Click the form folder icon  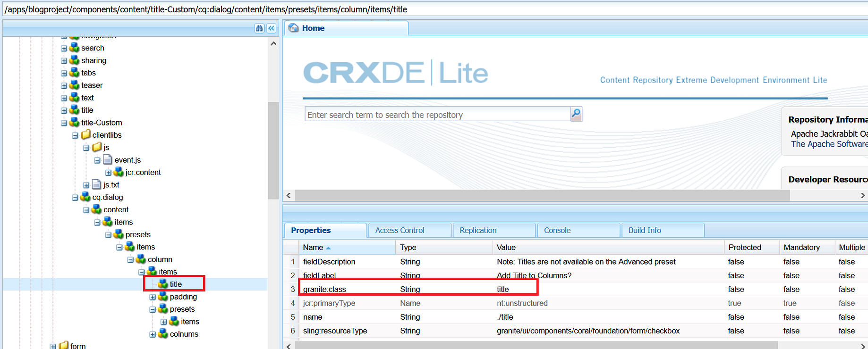pos(63,346)
